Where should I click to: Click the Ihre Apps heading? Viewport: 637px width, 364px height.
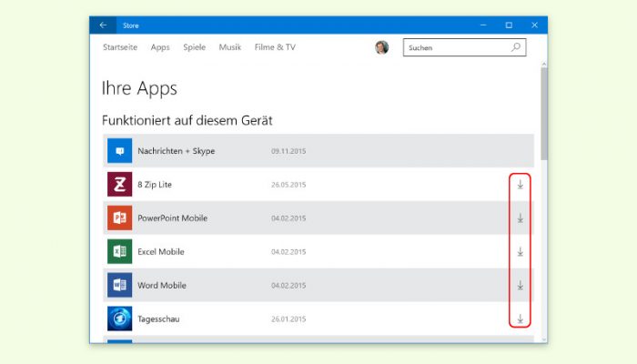point(139,88)
